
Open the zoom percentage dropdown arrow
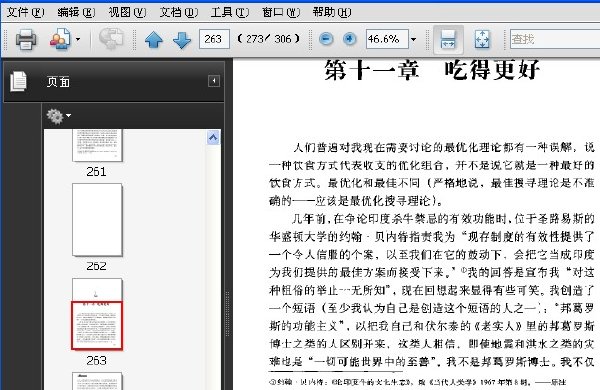pyautogui.click(x=413, y=39)
